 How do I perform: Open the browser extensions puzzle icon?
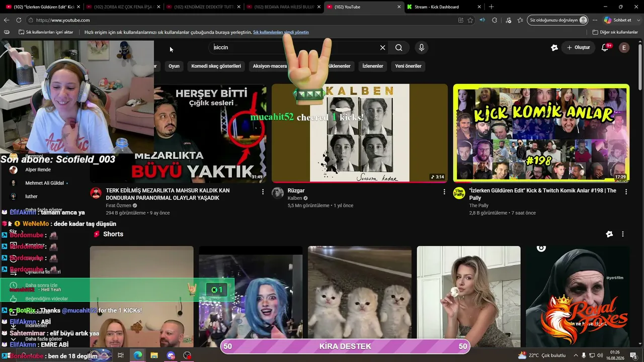(495, 20)
